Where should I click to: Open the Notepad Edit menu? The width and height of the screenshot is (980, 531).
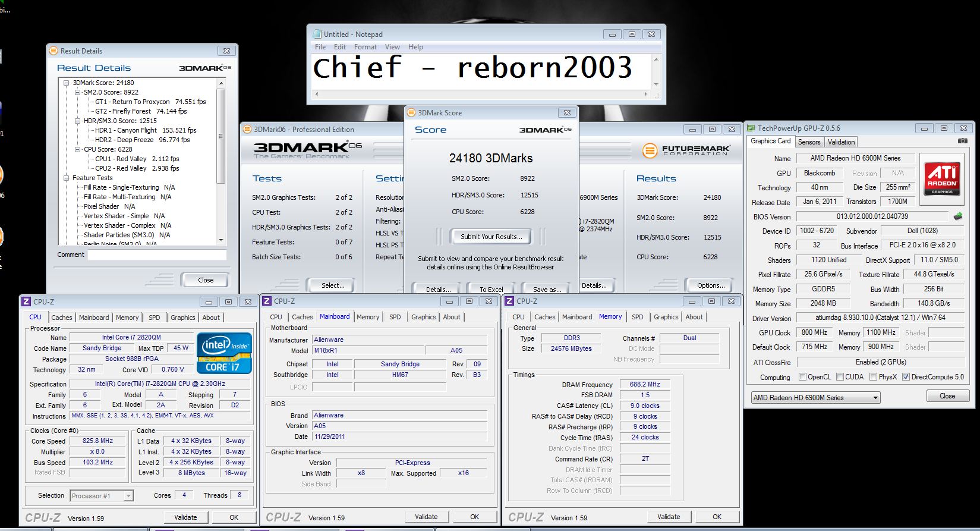340,47
